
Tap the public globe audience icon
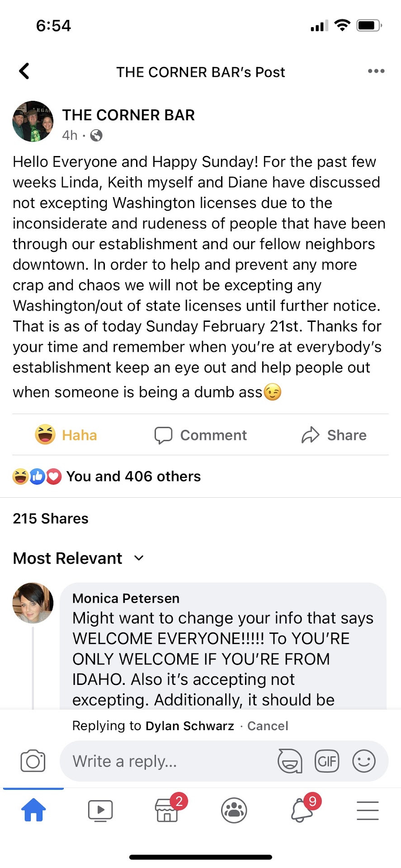click(96, 135)
